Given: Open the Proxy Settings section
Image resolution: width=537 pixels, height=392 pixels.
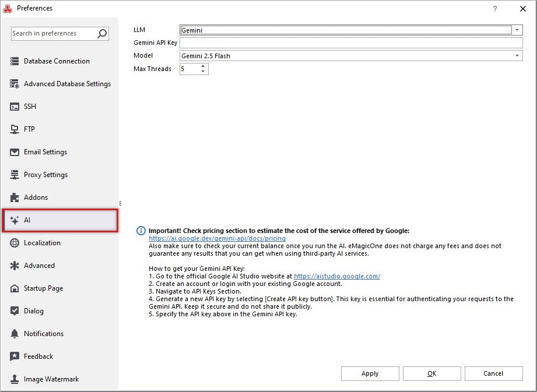Looking at the screenshot, I should pyautogui.click(x=44, y=175).
